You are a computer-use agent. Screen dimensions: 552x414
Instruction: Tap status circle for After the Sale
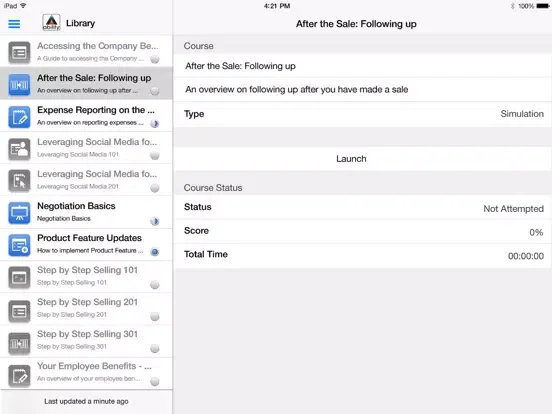[155, 91]
